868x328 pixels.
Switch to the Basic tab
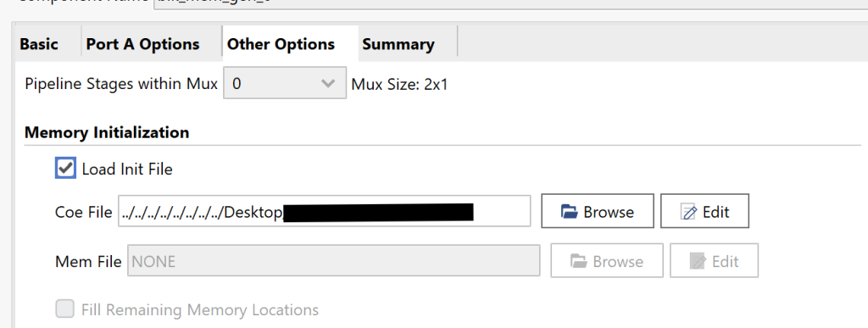click(x=39, y=44)
